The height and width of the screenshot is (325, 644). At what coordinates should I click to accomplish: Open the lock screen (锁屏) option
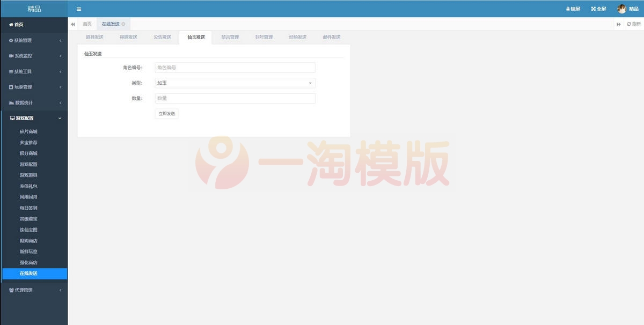coord(572,9)
